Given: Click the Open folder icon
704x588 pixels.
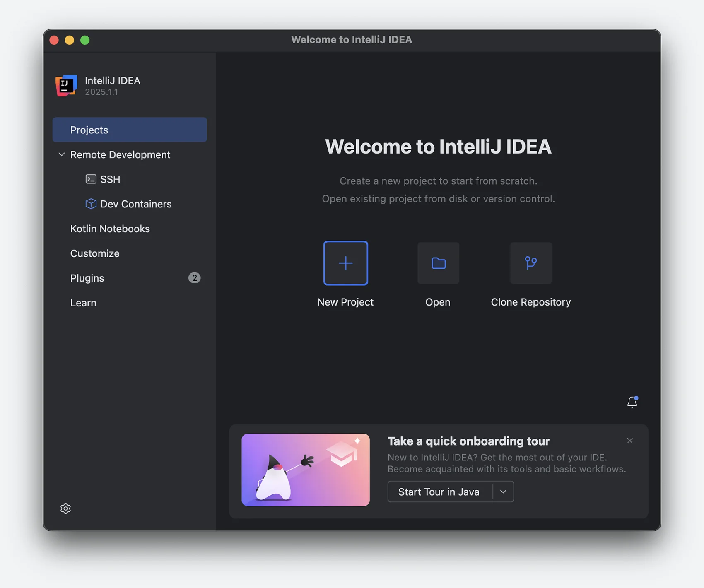Looking at the screenshot, I should [438, 263].
